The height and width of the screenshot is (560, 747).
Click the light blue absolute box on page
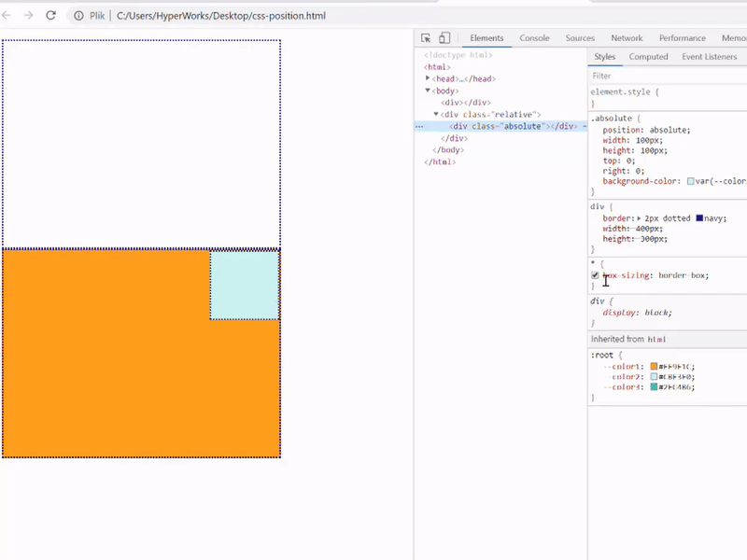coord(245,285)
